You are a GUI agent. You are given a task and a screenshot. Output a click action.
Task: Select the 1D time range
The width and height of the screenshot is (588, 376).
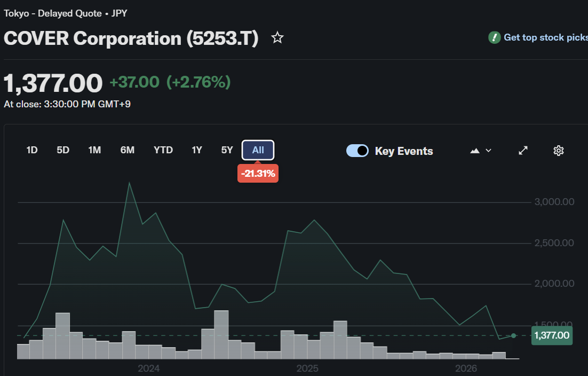(x=32, y=150)
